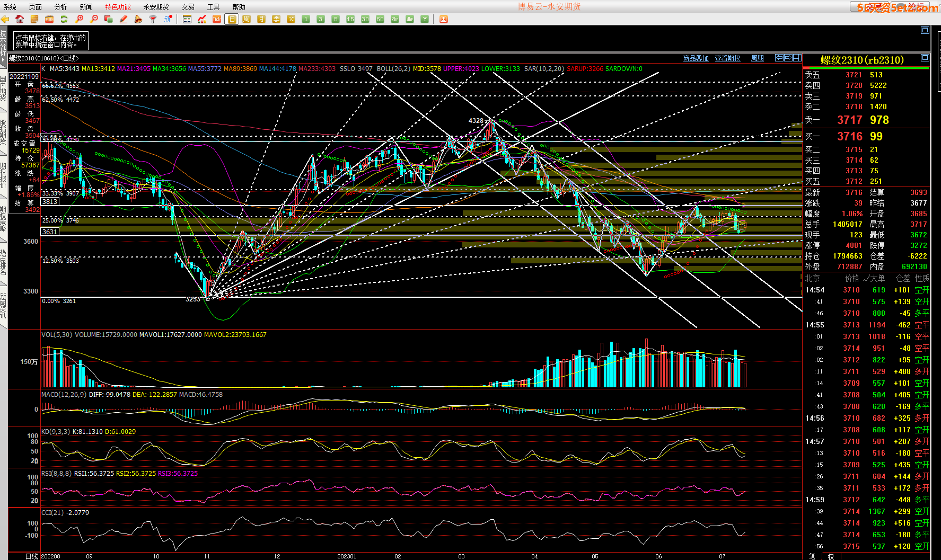Viewport: 941px width, 560px height.
Task: Click the 卖一 3717 price row
Action: pyautogui.click(x=866, y=120)
